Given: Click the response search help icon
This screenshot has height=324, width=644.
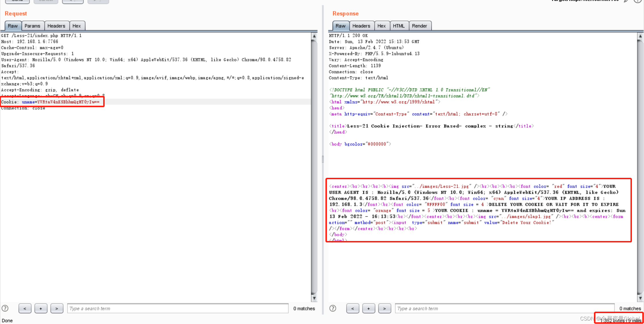Looking at the screenshot, I should click(x=333, y=308).
